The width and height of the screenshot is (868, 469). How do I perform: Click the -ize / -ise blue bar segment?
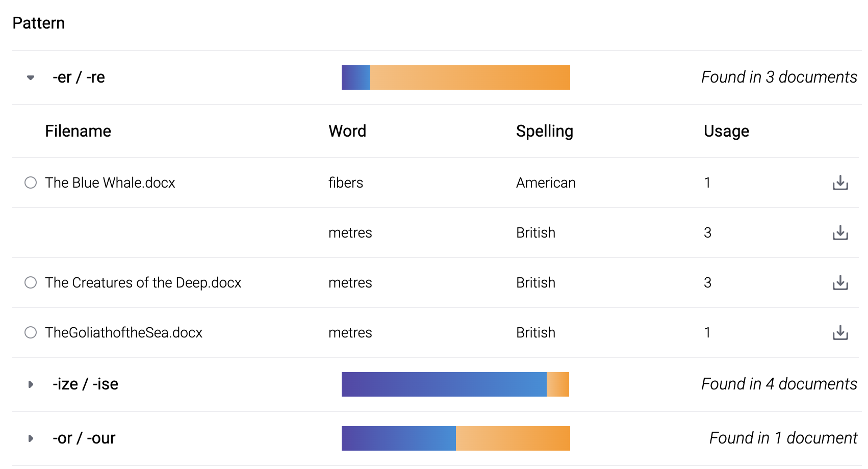click(444, 384)
